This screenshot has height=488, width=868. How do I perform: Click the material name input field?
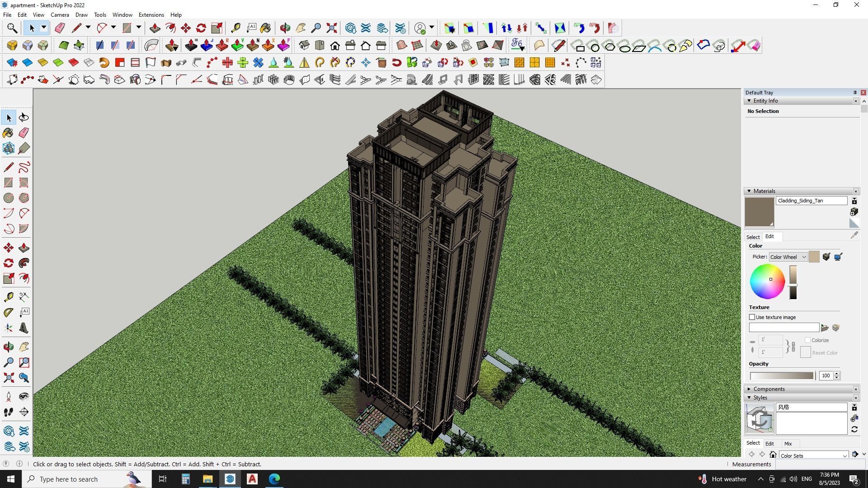[x=811, y=201]
